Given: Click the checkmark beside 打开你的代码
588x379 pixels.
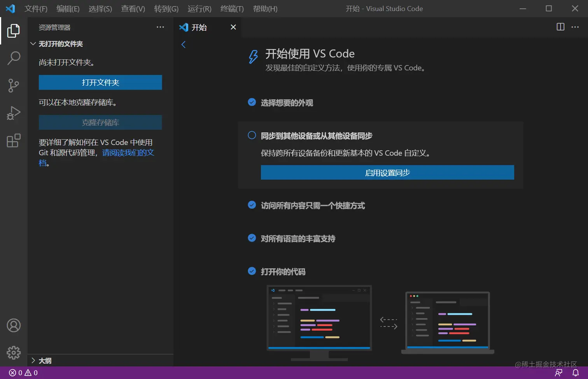Looking at the screenshot, I should click(x=251, y=271).
